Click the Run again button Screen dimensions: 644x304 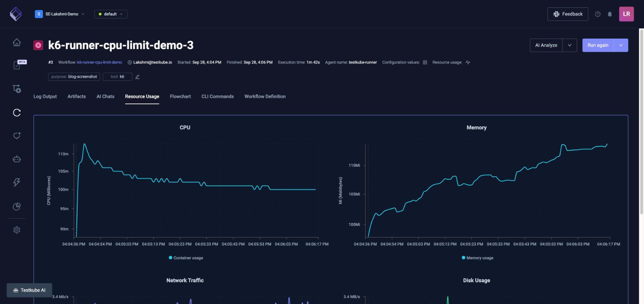[598, 45]
